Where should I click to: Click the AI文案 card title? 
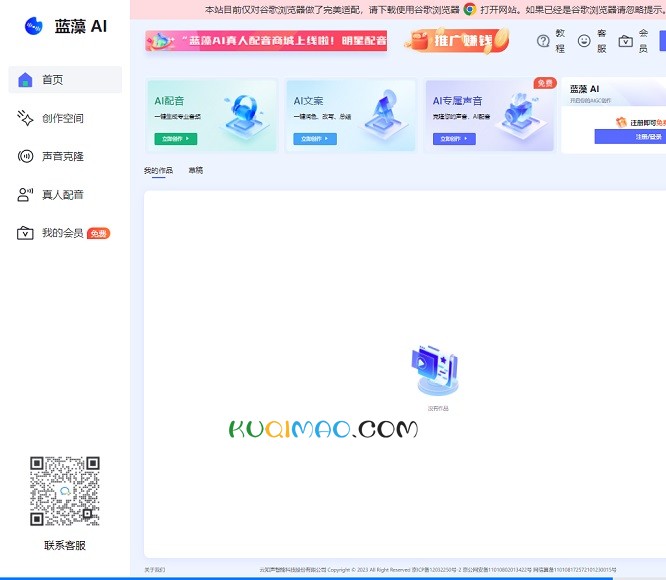pyautogui.click(x=308, y=101)
